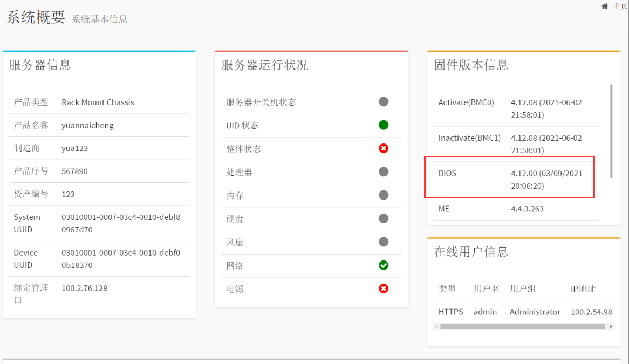Click the green check icon for 网络
Viewport: 629px width, 364px height.
pyautogui.click(x=384, y=265)
